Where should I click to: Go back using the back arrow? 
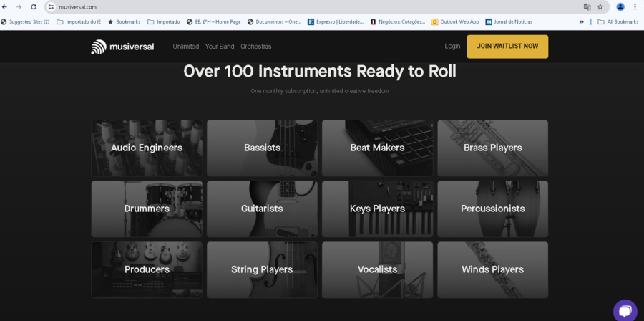tap(6, 7)
